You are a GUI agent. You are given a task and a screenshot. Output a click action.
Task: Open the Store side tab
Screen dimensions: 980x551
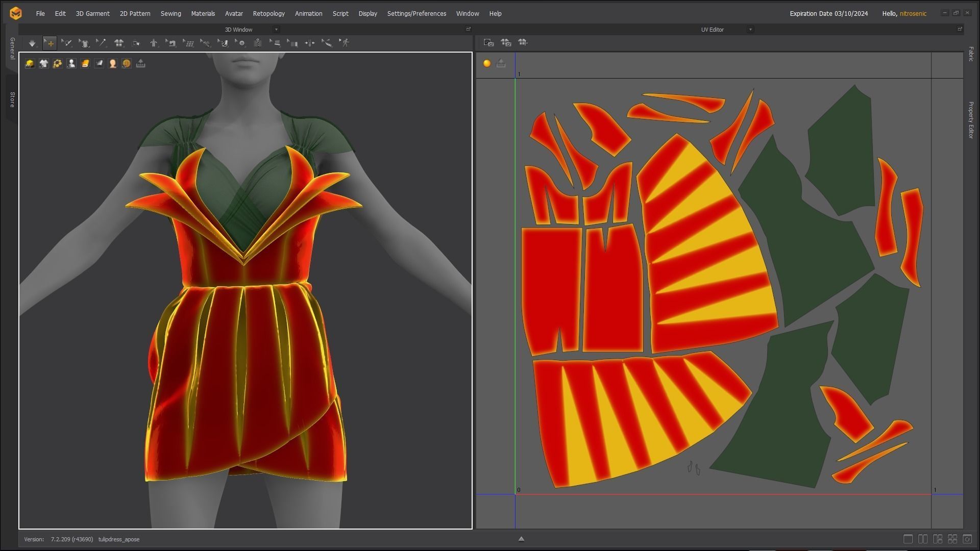[x=12, y=99]
